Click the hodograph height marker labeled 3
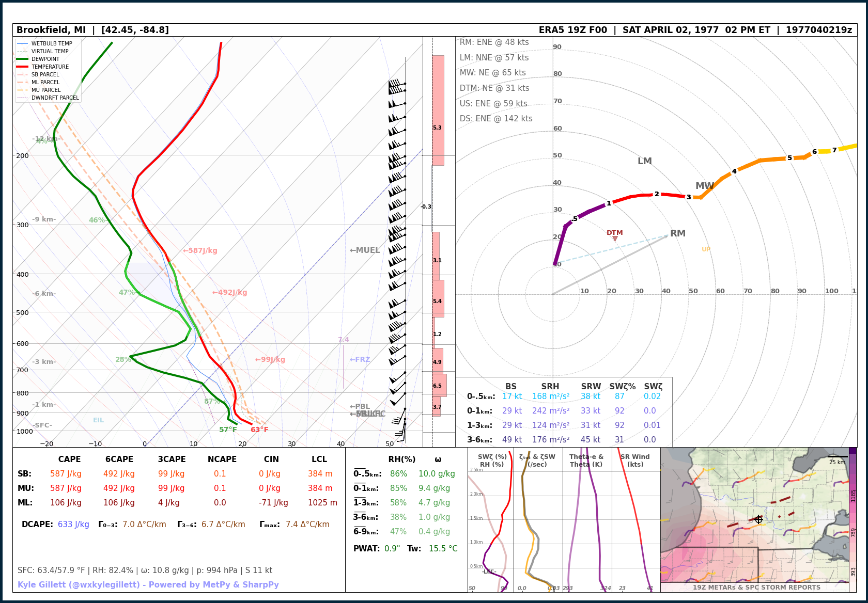This screenshot has width=868, height=603. coord(689,197)
